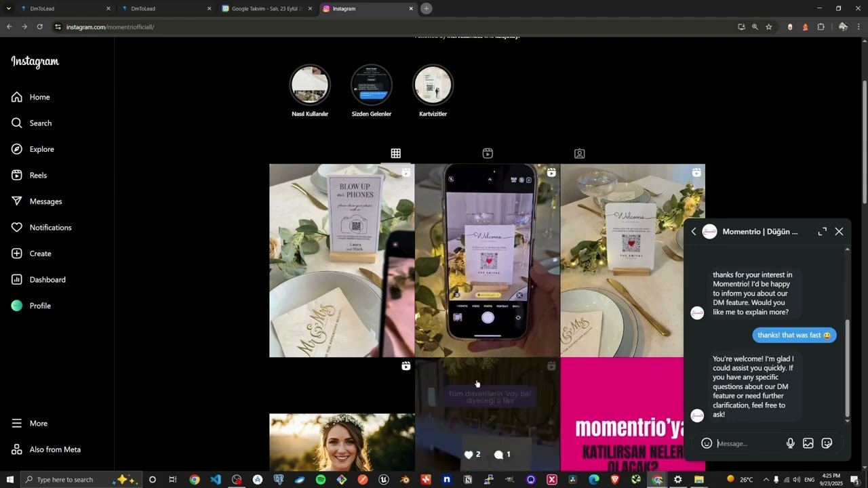Open zoom control in address bar
The width and height of the screenshot is (868, 488).
click(755, 27)
